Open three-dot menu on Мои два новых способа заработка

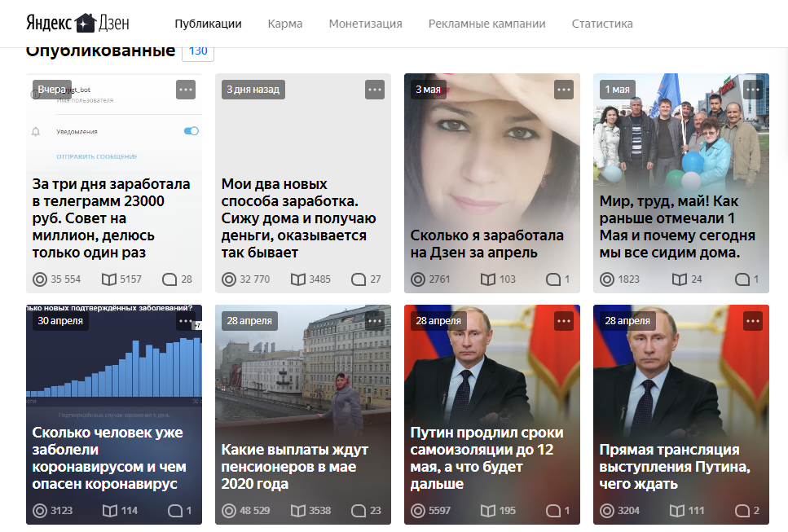374,90
